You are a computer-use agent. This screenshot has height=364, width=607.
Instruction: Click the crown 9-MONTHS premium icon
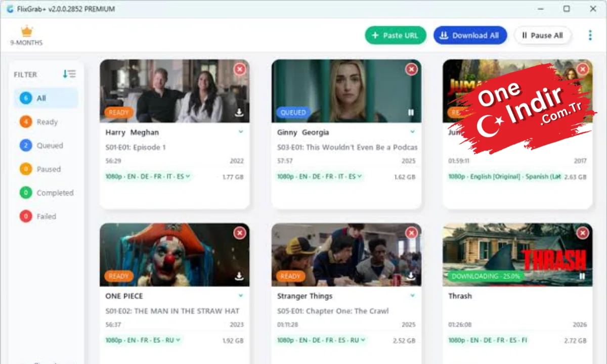(x=26, y=35)
